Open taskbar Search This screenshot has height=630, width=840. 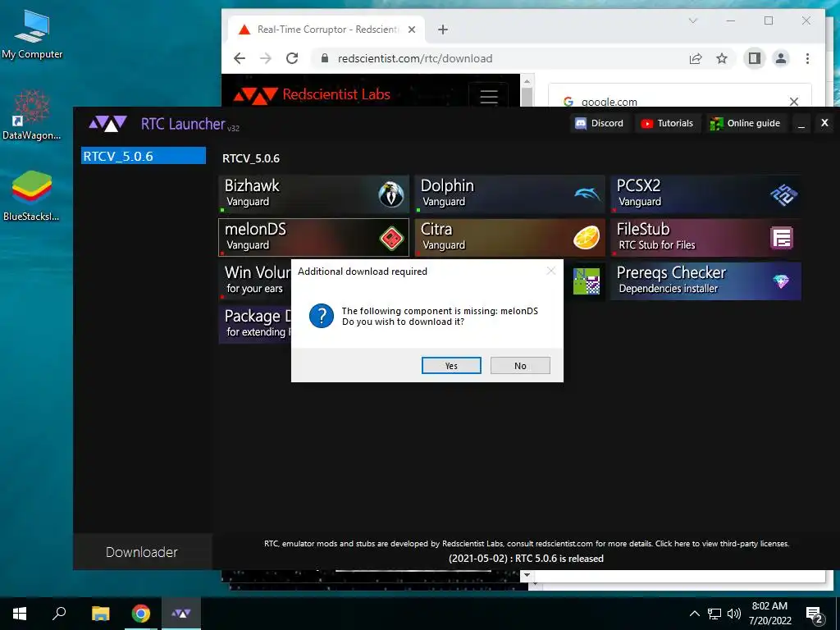pos(59,613)
